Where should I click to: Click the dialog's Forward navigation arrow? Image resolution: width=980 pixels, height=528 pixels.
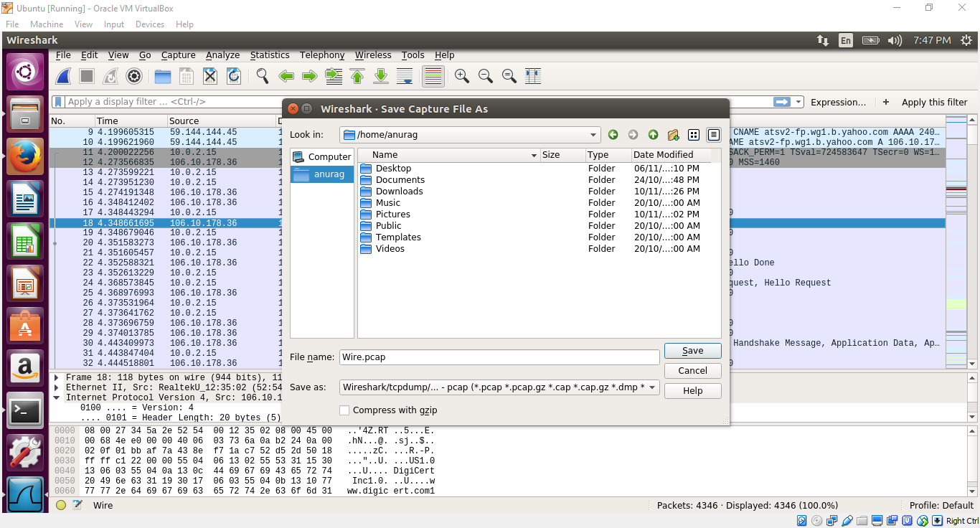click(633, 135)
